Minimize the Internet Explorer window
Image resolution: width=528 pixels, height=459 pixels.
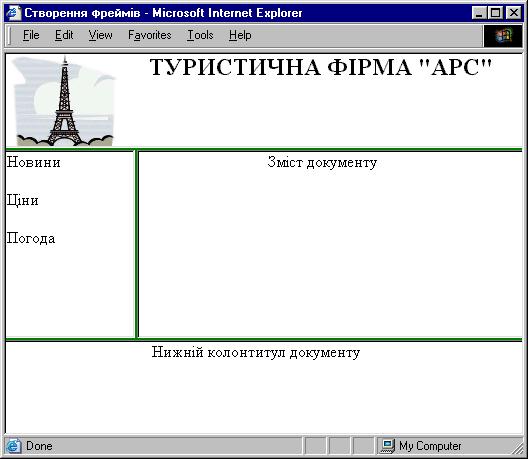(478, 13)
